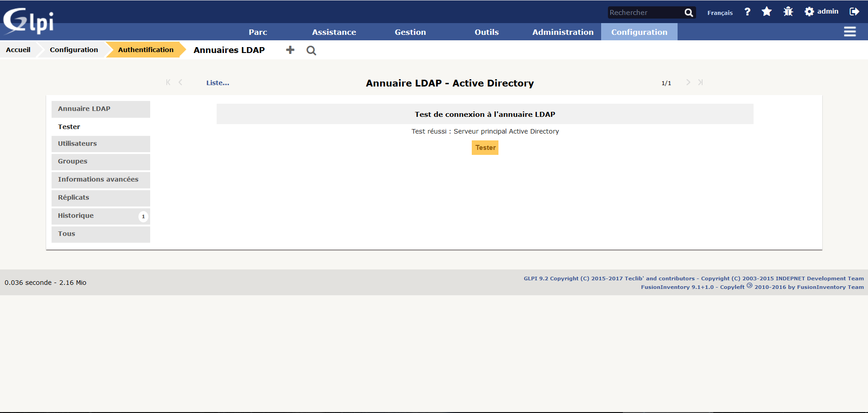The height and width of the screenshot is (413, 868).
Task: Select the Historique tab
Action: [x=76, y=216]
